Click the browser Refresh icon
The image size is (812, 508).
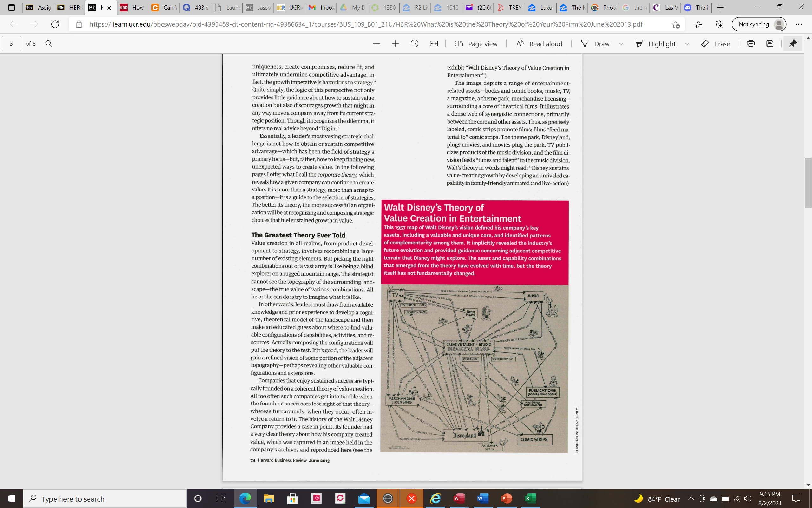click(55, 24)
